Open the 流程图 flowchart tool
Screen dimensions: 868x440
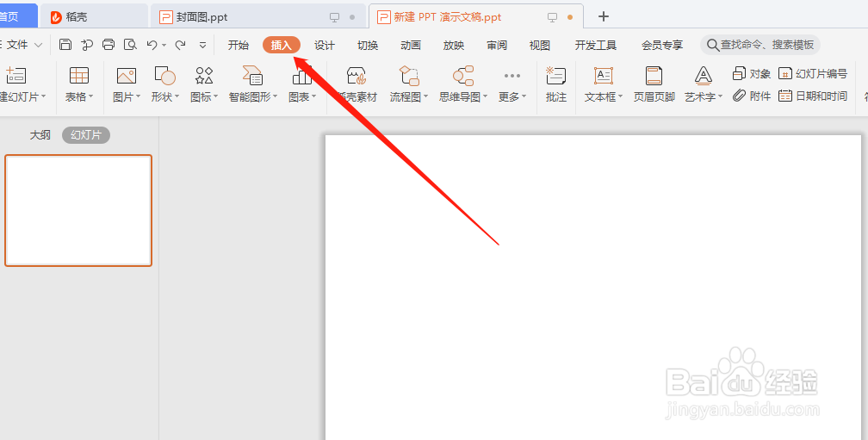[408, 75]
